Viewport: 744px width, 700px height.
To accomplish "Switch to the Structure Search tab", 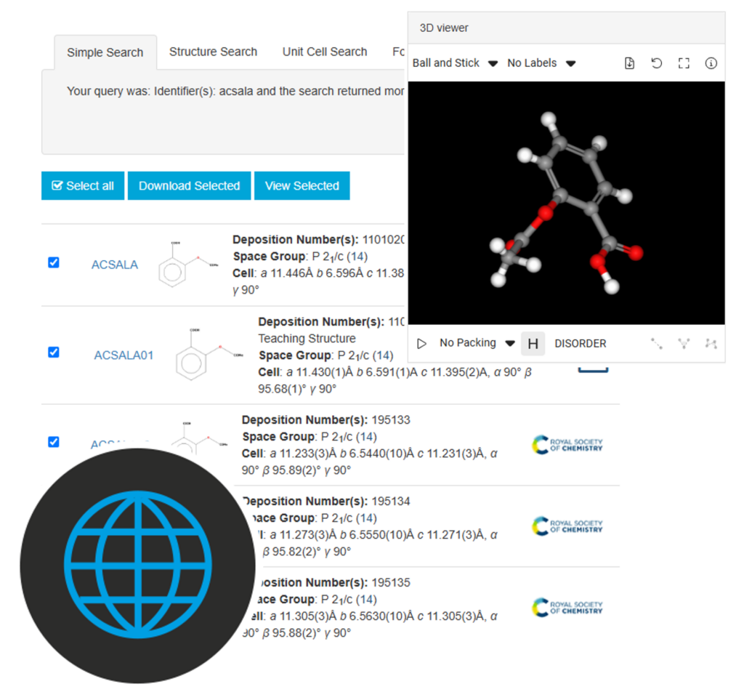I will click(213, 52).
